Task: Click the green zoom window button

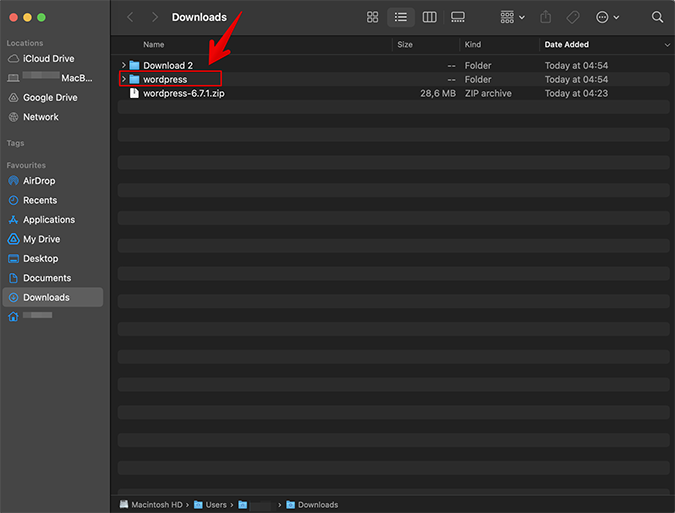Action: [x=41, y=17]
